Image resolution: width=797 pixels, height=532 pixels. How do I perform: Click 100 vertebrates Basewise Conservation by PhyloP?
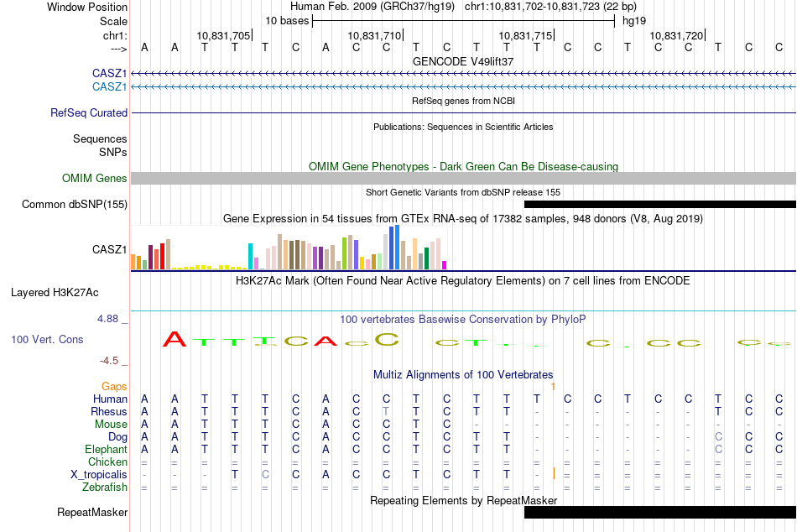point(463,320)
